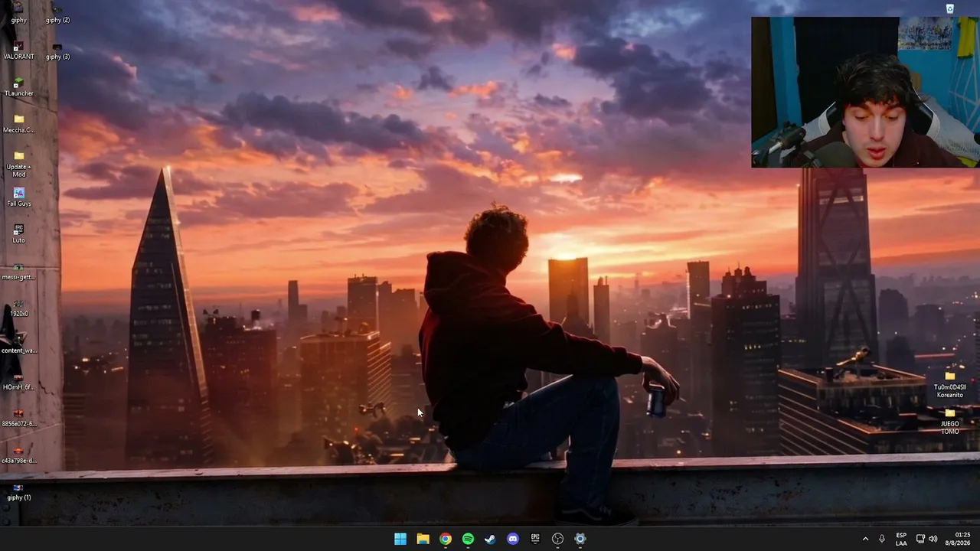The width and height of the screenshot is (980, 551).
Task: Open OBS Studio from the taskbar
Action: point(558,539)
